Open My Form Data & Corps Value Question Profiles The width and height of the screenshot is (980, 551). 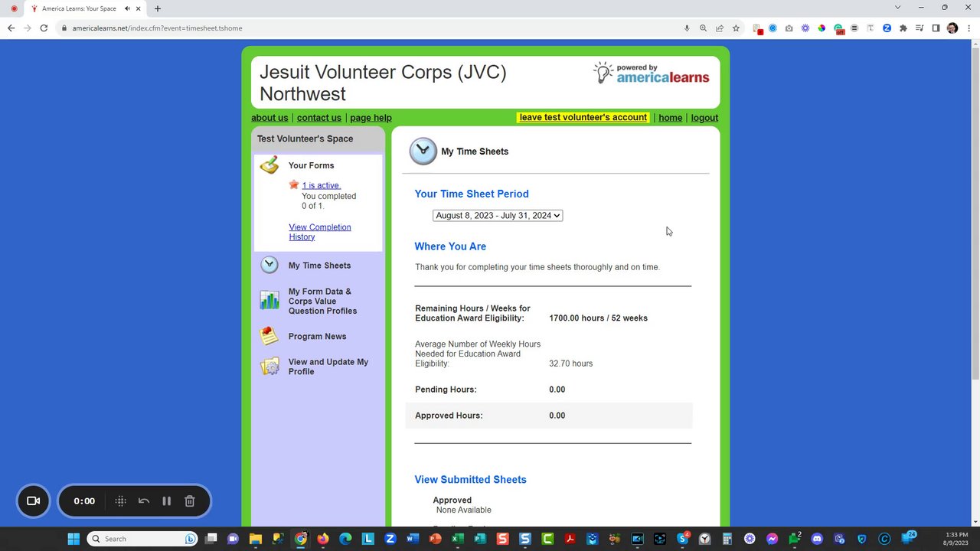[x=322, y=302]
